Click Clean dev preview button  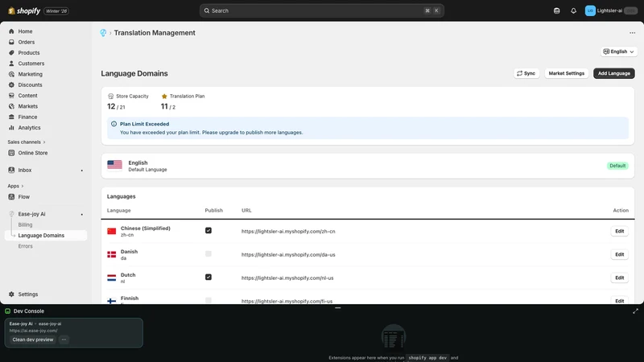[x=33, y=339]
